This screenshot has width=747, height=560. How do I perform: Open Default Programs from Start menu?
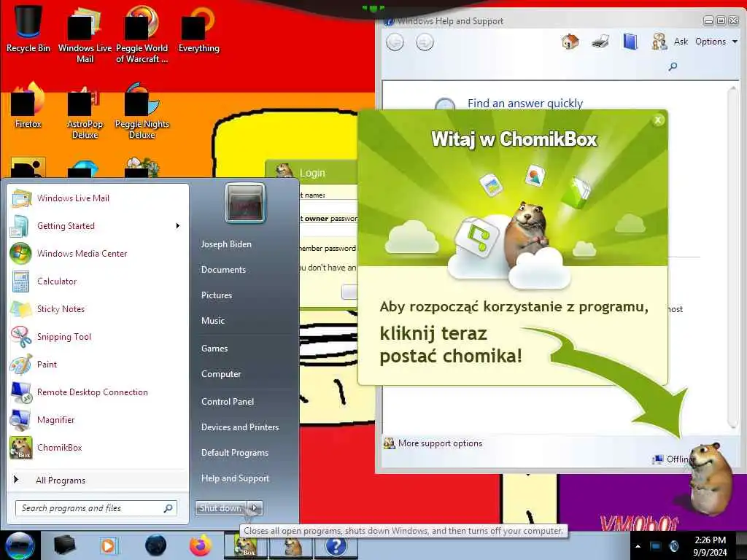[235, 452]
